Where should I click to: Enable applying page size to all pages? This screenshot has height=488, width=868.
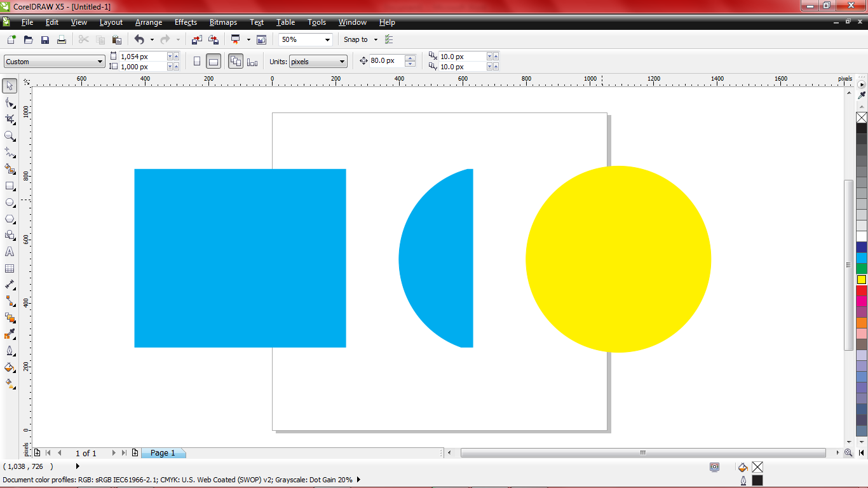[236, 61]
